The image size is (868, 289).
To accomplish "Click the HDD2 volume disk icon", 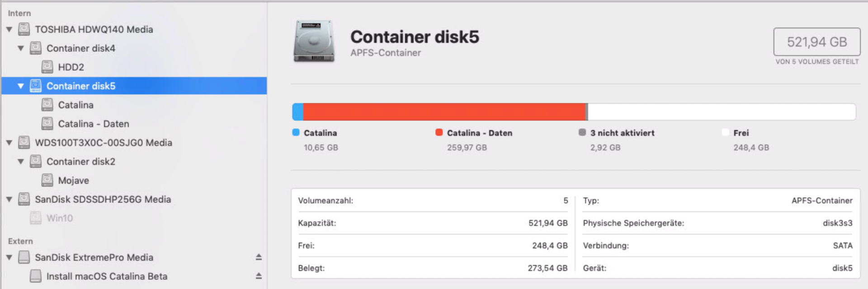I will [47, 67].
